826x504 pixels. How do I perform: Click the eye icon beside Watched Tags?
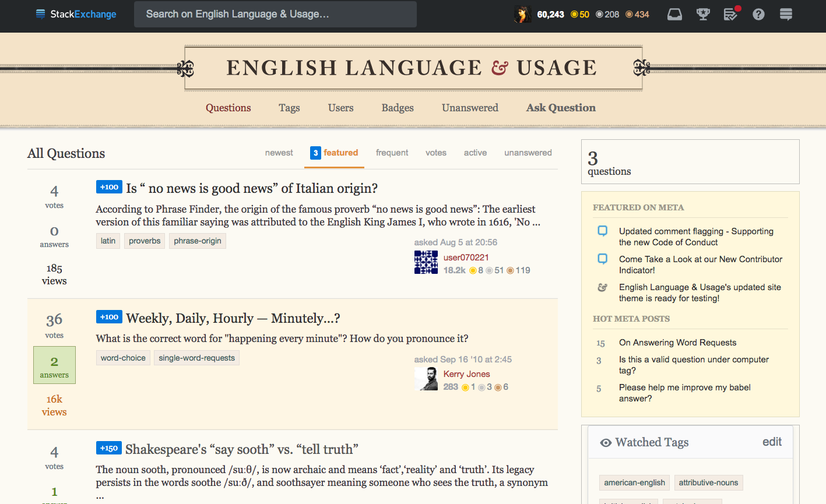pyautogui.click(x=606, y=443)
